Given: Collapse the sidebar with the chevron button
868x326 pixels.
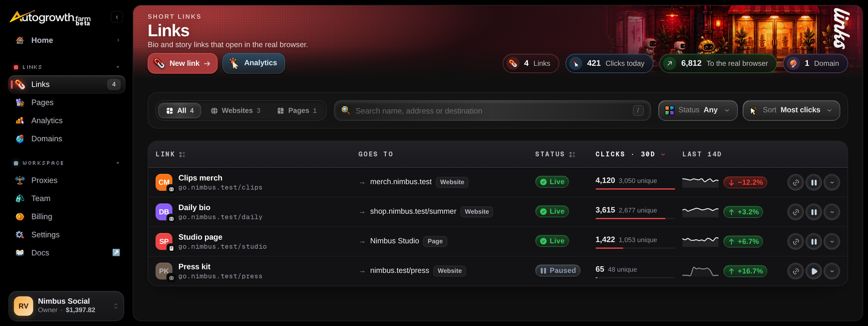Looking at the screenshot, I should (117, 17).
